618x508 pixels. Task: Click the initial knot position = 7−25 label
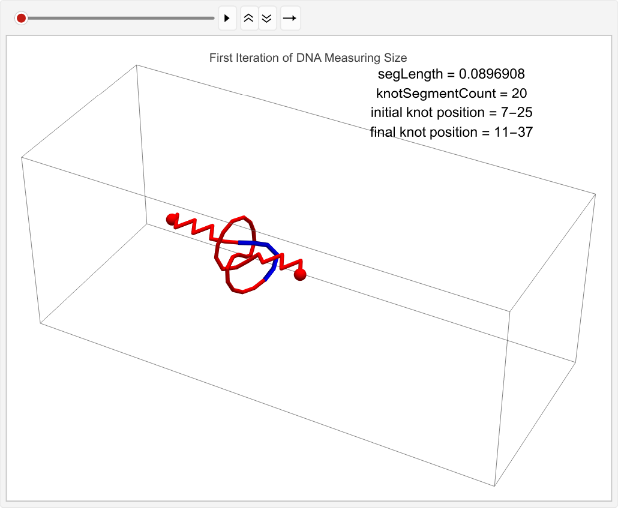coord(451,112)
